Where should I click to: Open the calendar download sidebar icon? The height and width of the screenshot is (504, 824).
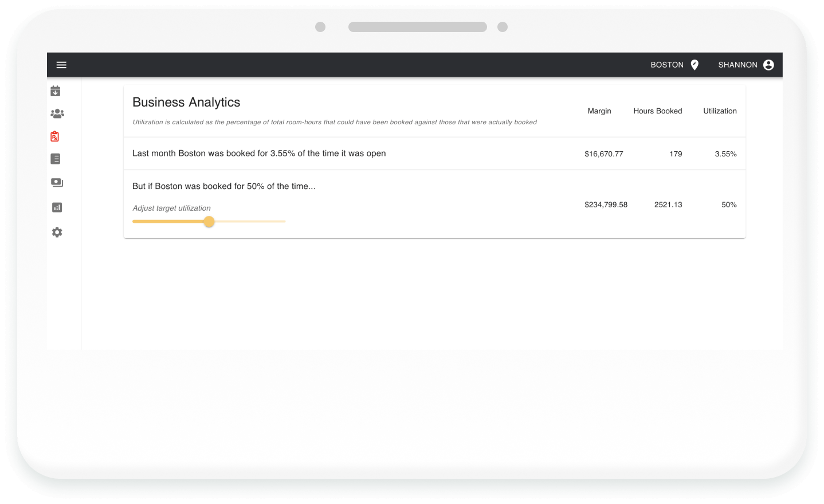pyautogui.click(x=56, y=91)
